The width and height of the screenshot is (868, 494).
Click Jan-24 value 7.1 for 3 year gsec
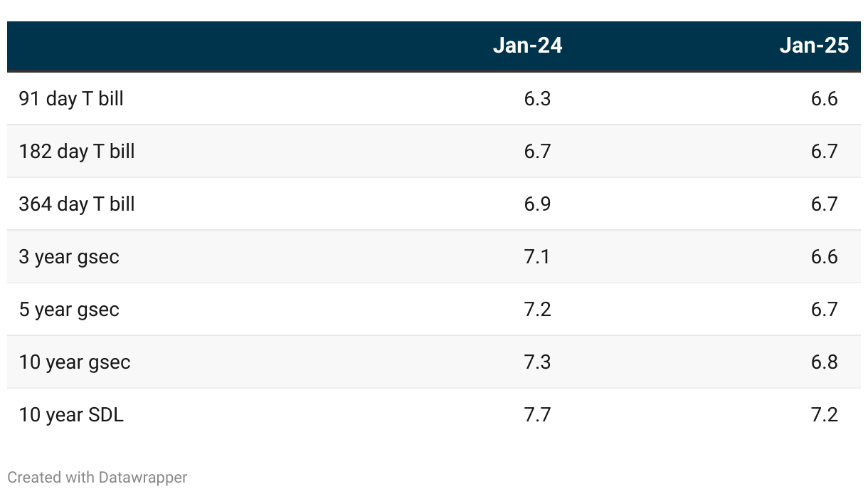[537, 257]
